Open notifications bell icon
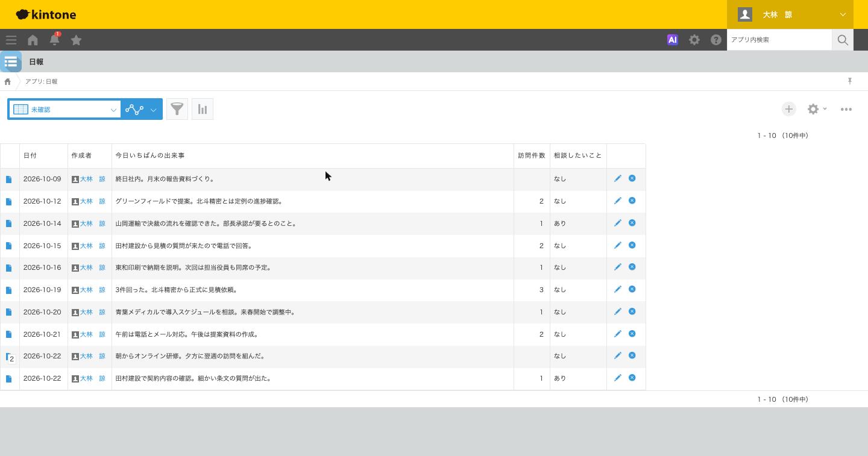Screen dimensions: 868x456 coord(54,40)
